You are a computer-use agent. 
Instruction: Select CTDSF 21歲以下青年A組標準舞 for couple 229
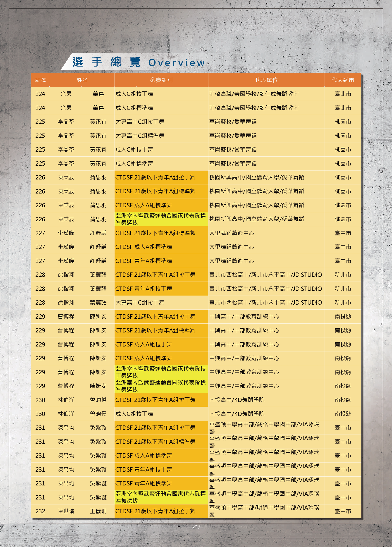[x=161, y=330]
